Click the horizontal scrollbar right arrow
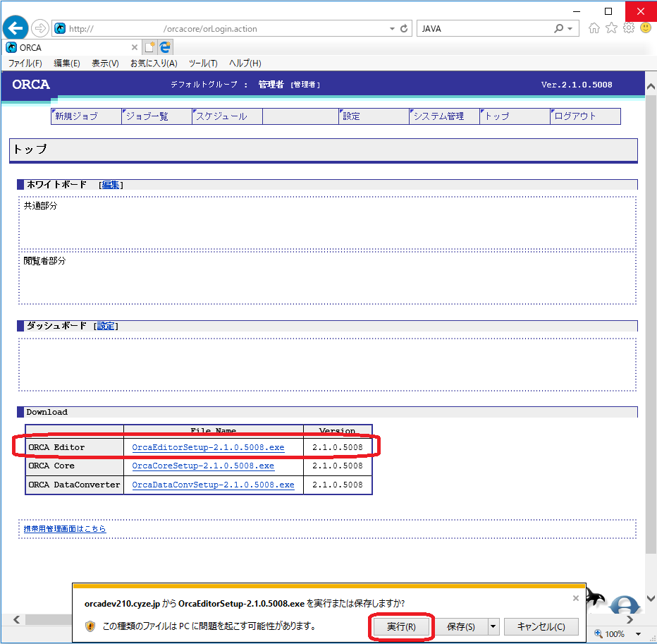The height and width of the screenshot is (644, 657). [x=630, y=619]
